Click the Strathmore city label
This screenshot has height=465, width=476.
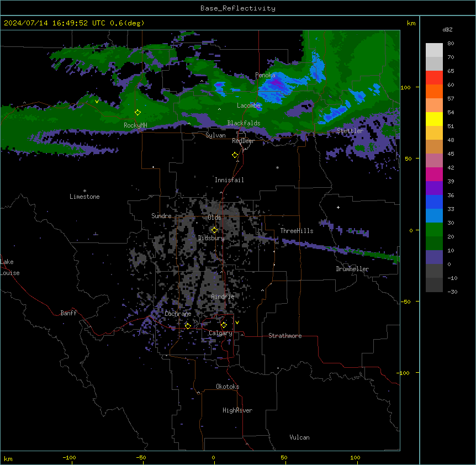285,336
